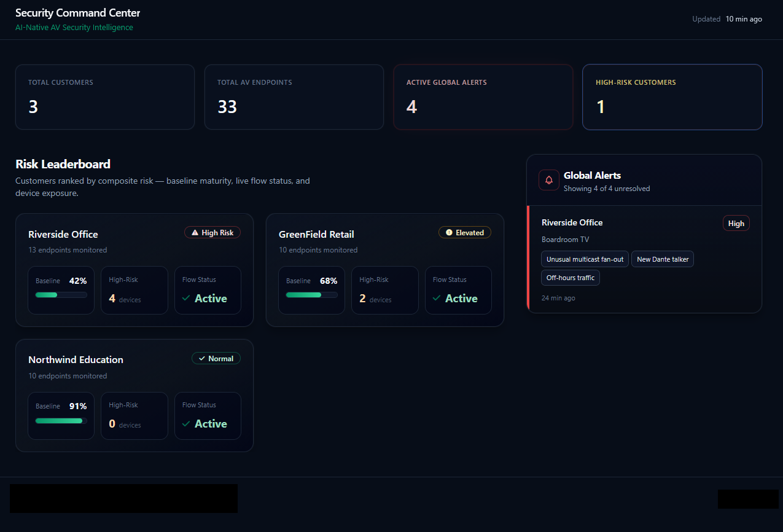
Task: Click the Global Alerts bell icon
Action: (x=549, y=180)
